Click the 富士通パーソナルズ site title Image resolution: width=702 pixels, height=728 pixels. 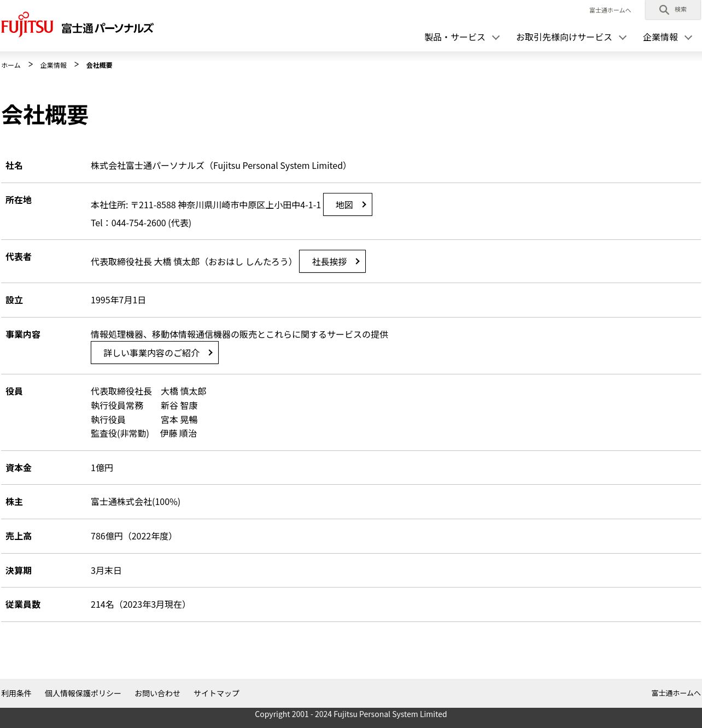(107, 28)
